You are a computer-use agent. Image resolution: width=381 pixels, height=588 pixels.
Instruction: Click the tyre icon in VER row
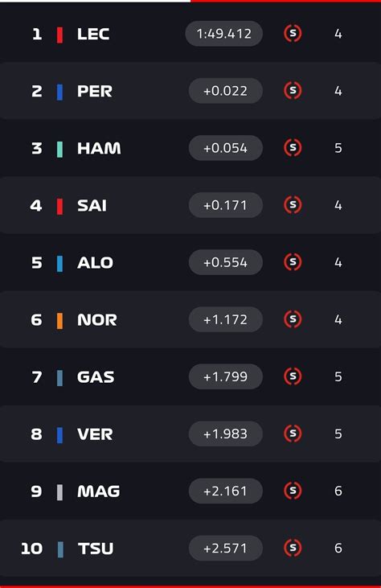(x=293, y=434)
